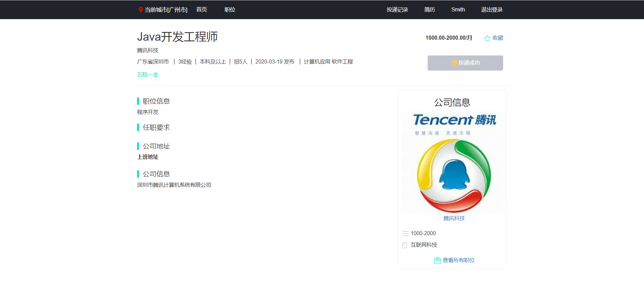Viewport: 644px width, 303px height.
Task: Click the document icon beside 互联网科技
Action: 405,245
